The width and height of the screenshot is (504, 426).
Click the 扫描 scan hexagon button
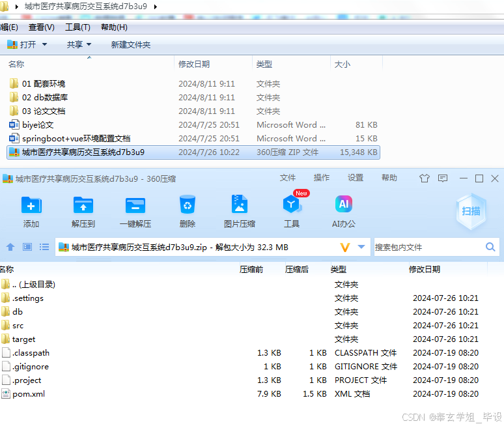(471, 211)
